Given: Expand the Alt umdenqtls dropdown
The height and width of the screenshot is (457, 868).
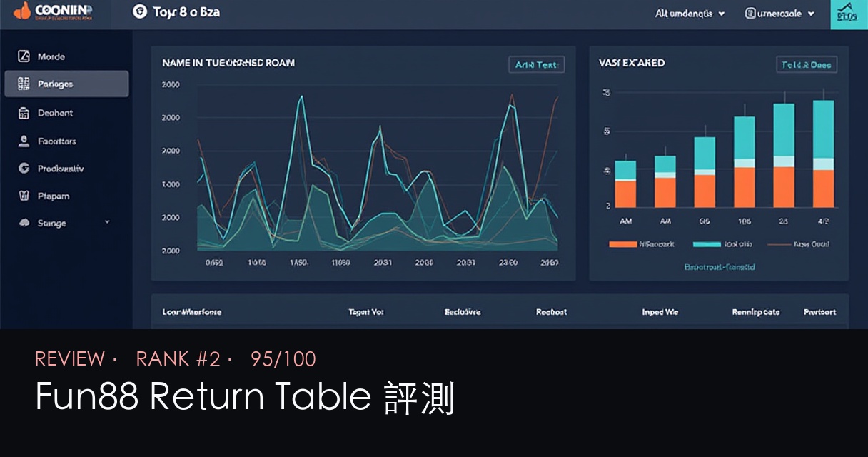Looking at the screenshot, I should click(x=689, y=13).
